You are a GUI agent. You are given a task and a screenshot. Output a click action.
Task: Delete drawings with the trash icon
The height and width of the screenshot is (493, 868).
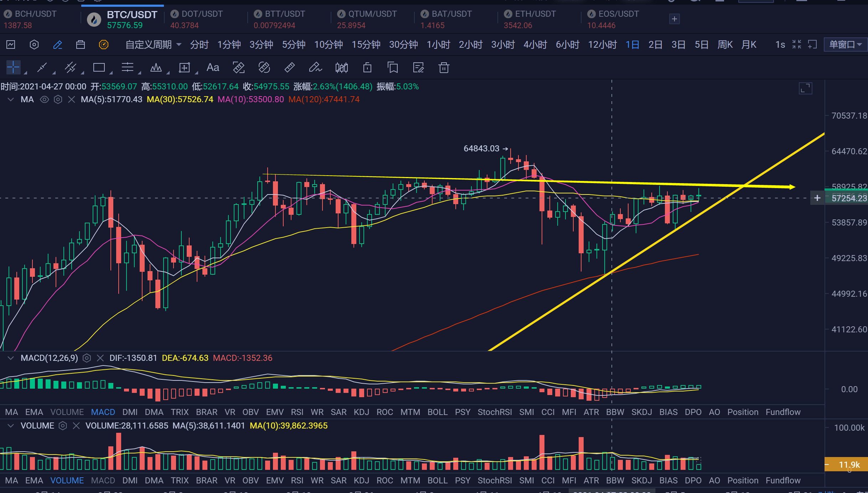click(x=444, y=67)
